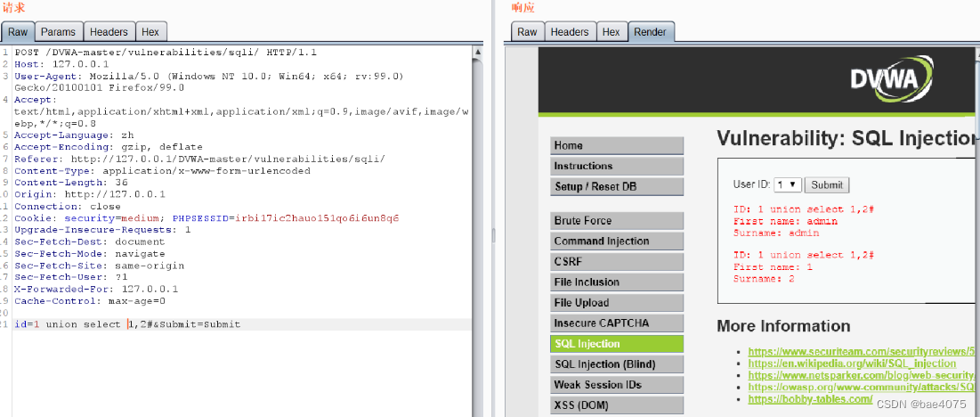980x417 pixels.
Task: Click the Accept-Encoding header line
Action: pos(108,147)
